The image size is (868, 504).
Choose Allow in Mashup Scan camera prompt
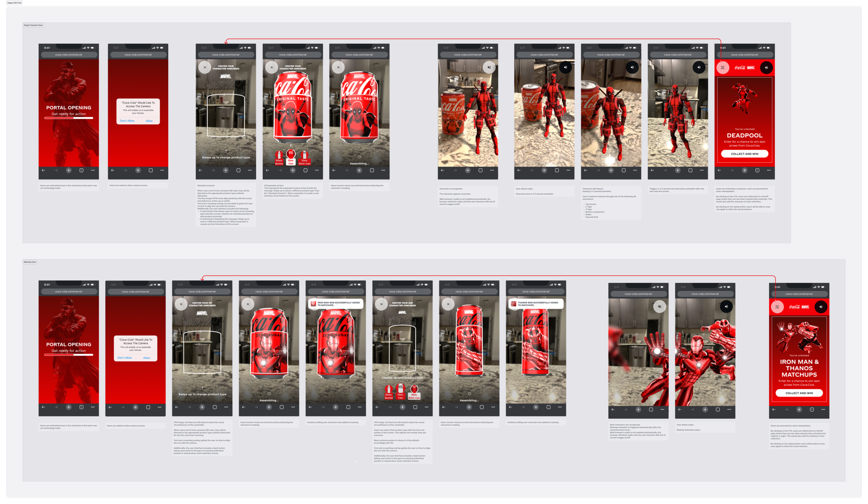point(146,358)
